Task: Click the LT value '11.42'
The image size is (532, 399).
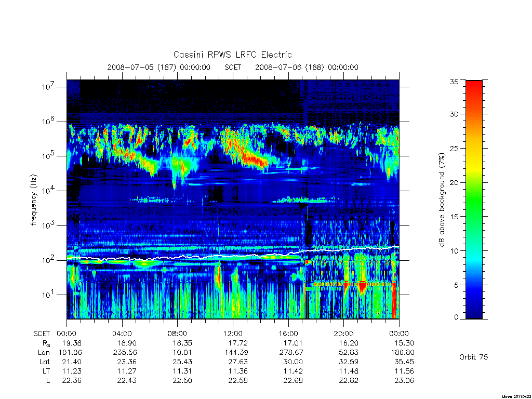Action: [294, 371]
